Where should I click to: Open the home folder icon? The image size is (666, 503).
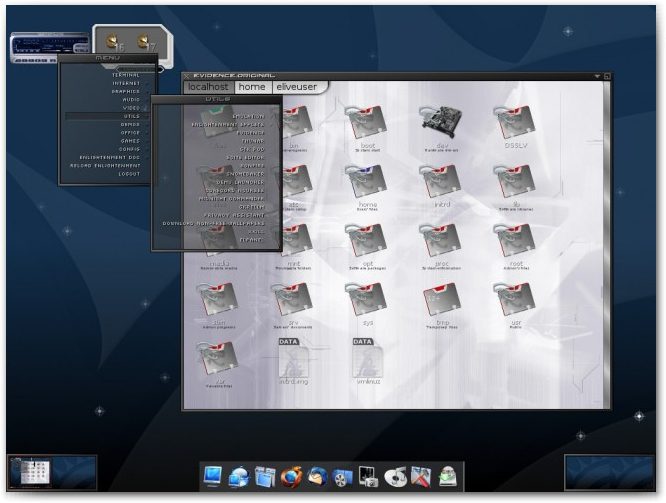366,182
